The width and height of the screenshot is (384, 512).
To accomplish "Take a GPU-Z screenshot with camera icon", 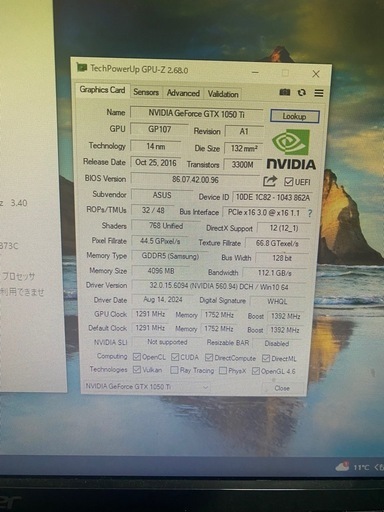I will click(284, 92).
